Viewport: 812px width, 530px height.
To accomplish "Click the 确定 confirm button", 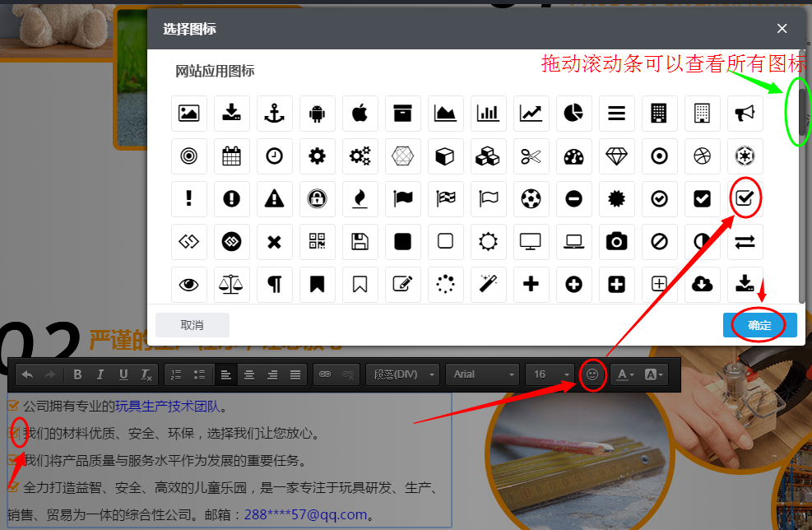I will coord(759,325).
